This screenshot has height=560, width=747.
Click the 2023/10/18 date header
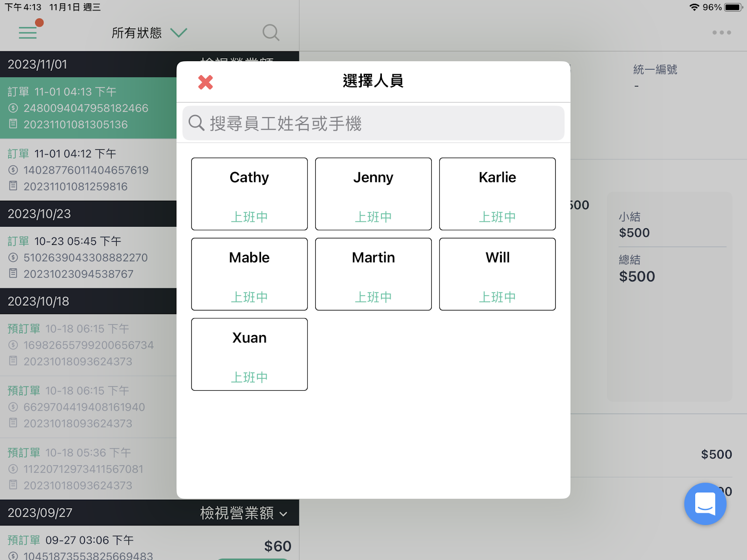88,301
